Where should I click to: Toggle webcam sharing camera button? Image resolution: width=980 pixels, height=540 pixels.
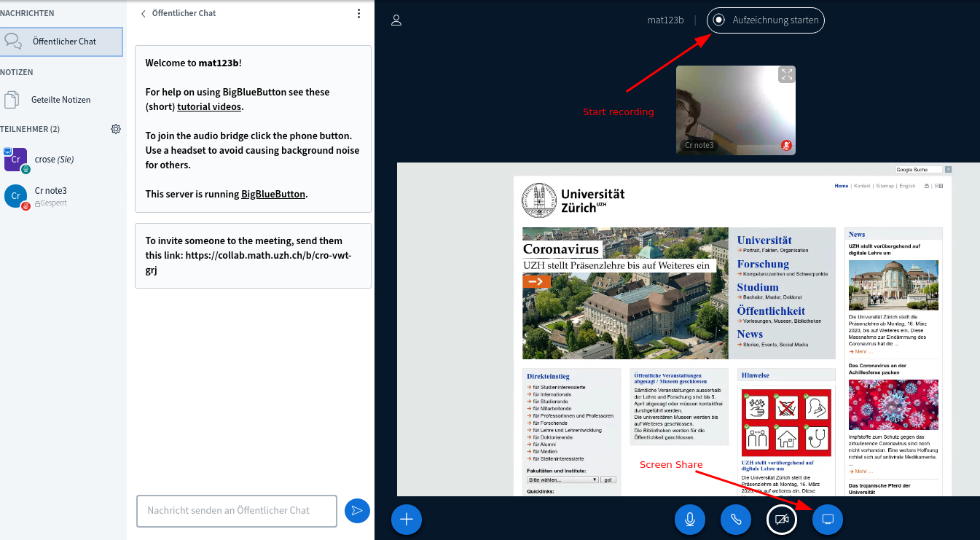(782, 520)
